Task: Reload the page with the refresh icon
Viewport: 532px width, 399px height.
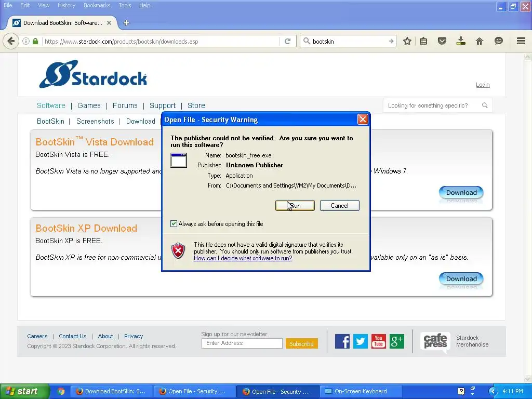Action: click(288, 42)
